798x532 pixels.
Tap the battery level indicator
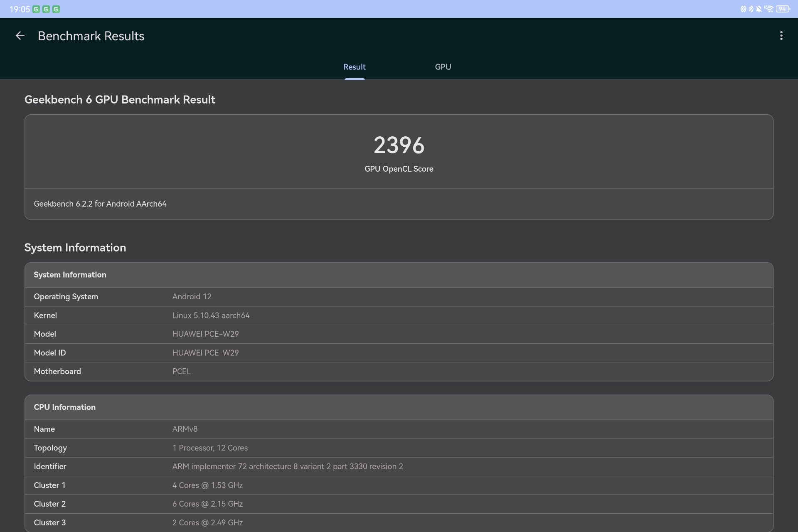click(783, 9)
